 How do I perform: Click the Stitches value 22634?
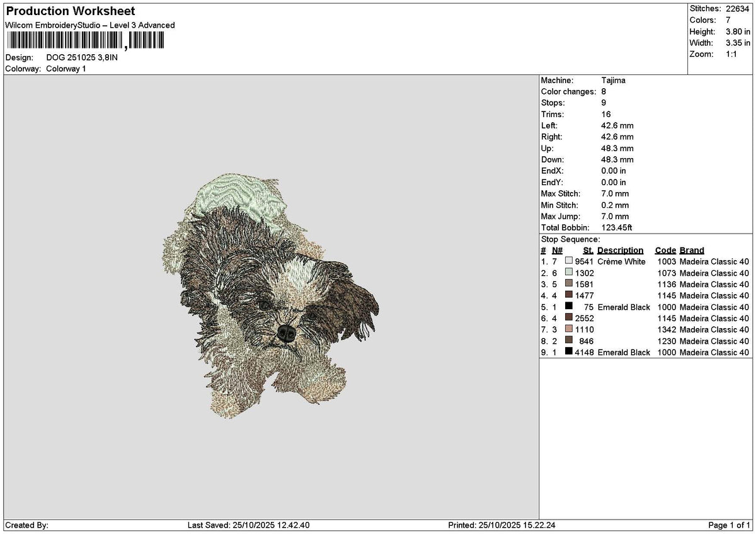[738, 9]
